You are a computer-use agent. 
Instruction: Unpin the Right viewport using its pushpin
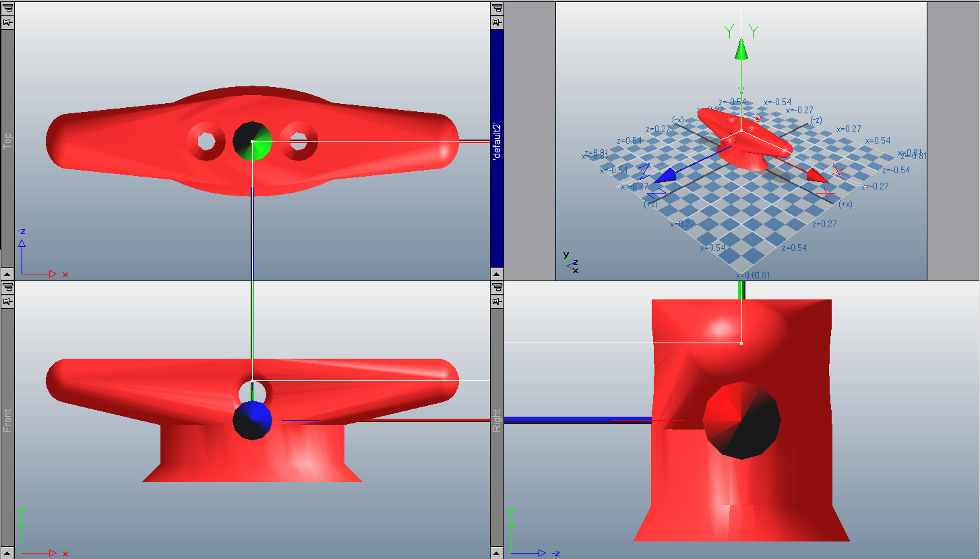click(497, 301)
